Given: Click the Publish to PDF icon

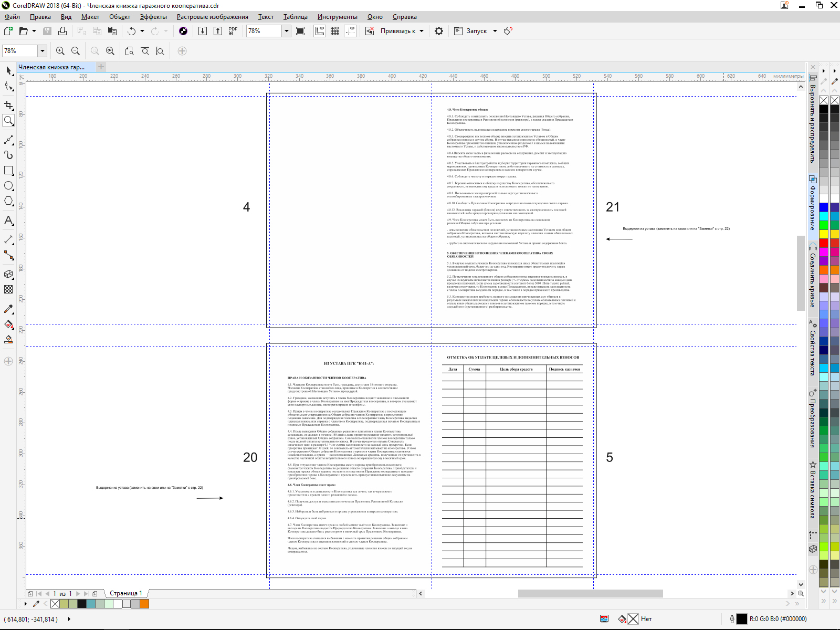Looking at the screenshot, I should [233, 31].
